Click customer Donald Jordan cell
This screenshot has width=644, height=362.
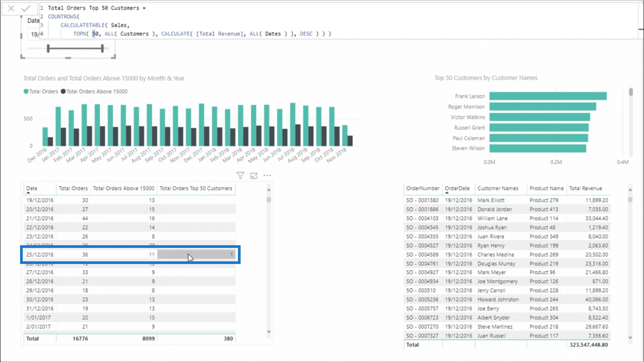[495, 209]
